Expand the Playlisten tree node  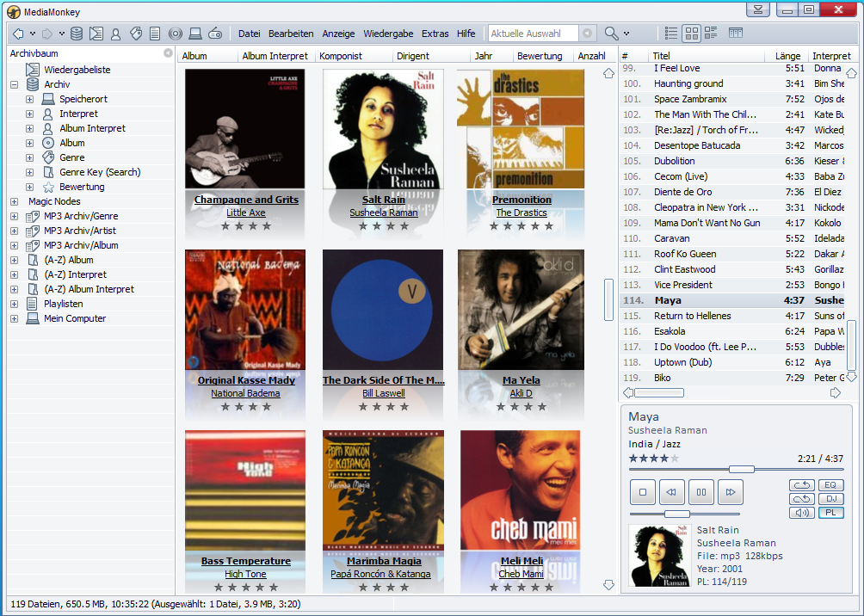[15, 304]
